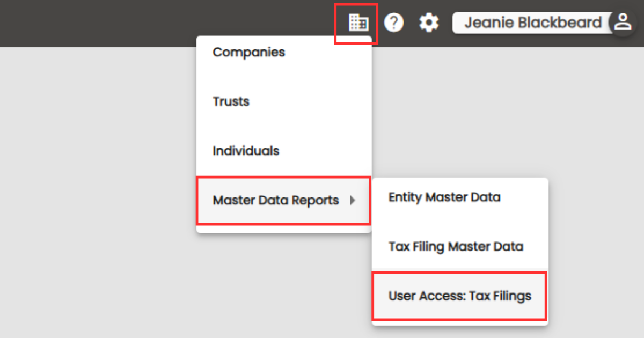Click the user profile avatar icon
This screenshot has height=338, width=644.
623,23
